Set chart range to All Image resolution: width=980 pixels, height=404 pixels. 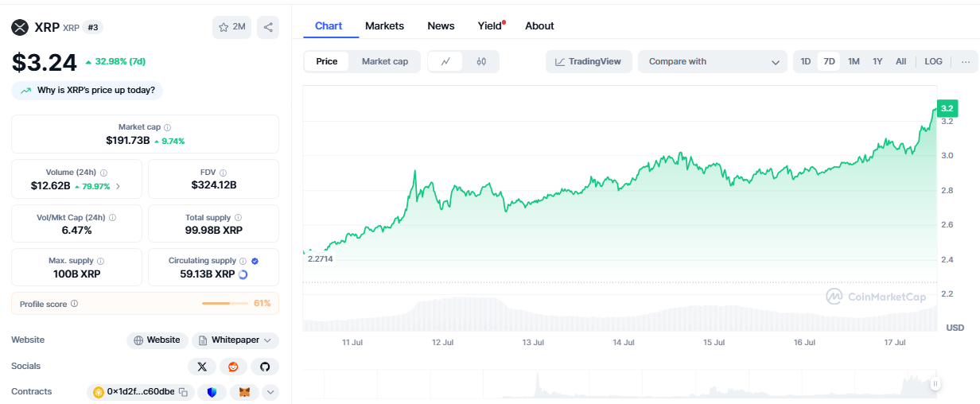900,61
